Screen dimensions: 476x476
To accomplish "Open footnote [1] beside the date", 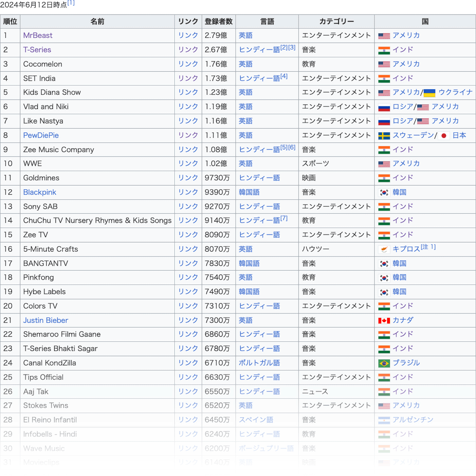I will point(71,3).
